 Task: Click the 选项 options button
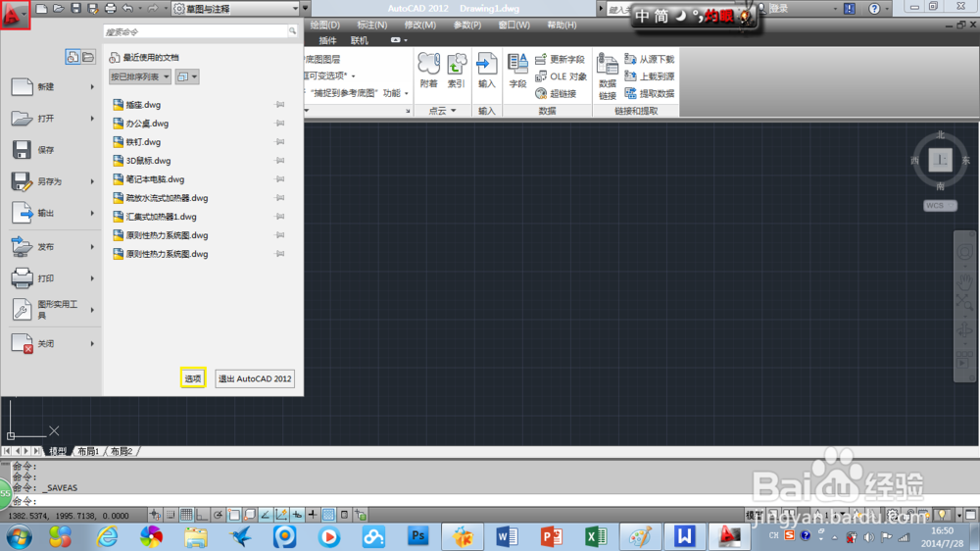pyautogui.click(x=192, y=378)
